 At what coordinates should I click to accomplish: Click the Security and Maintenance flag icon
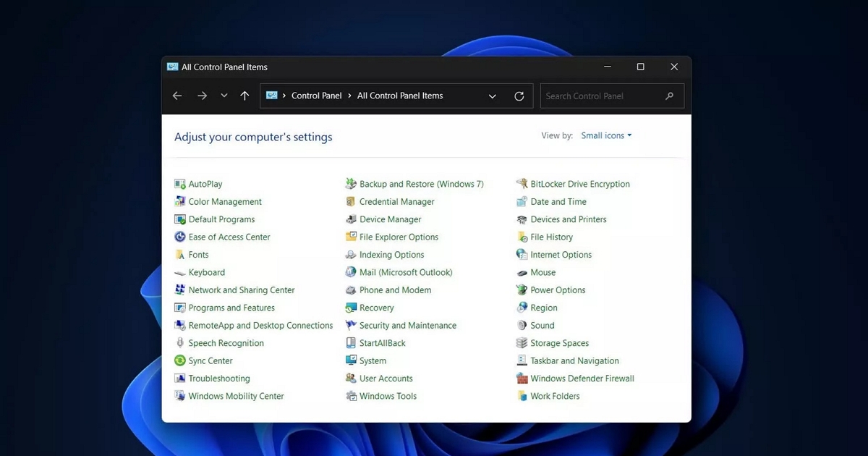click(351, 326)
